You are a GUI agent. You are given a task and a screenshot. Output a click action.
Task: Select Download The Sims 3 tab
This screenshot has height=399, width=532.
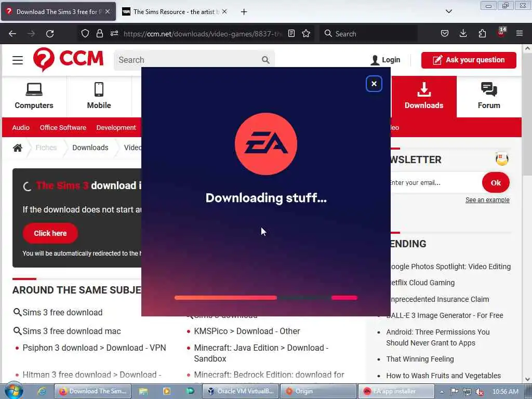[x=58, y=12]
